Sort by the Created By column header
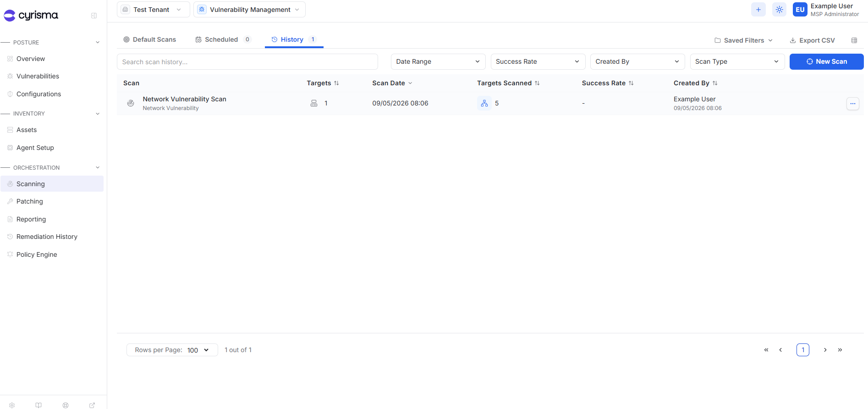The image size is (868, 409). coord(696,83)
